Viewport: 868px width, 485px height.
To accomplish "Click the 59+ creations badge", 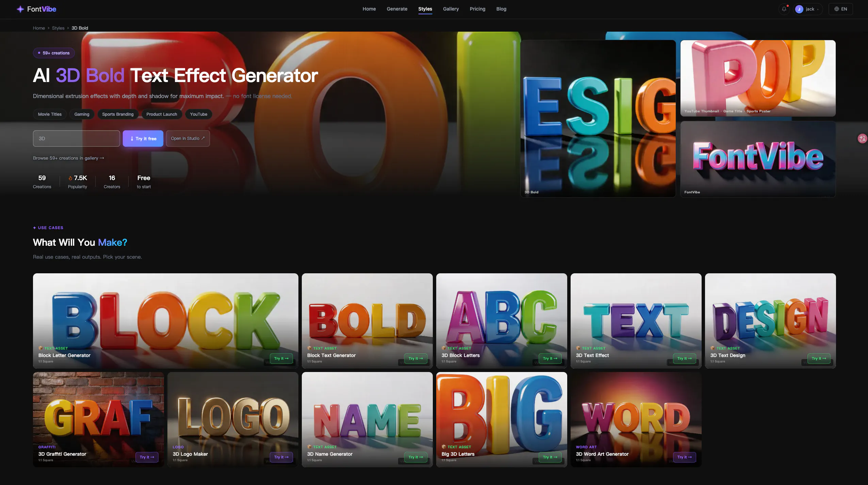I will [x=54, y=53].
